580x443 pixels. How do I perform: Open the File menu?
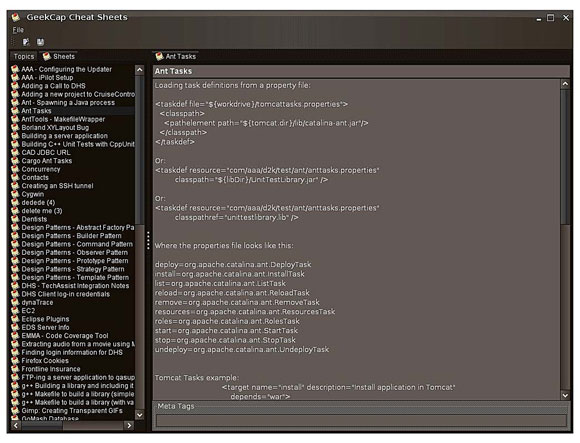tap(18, 30)
